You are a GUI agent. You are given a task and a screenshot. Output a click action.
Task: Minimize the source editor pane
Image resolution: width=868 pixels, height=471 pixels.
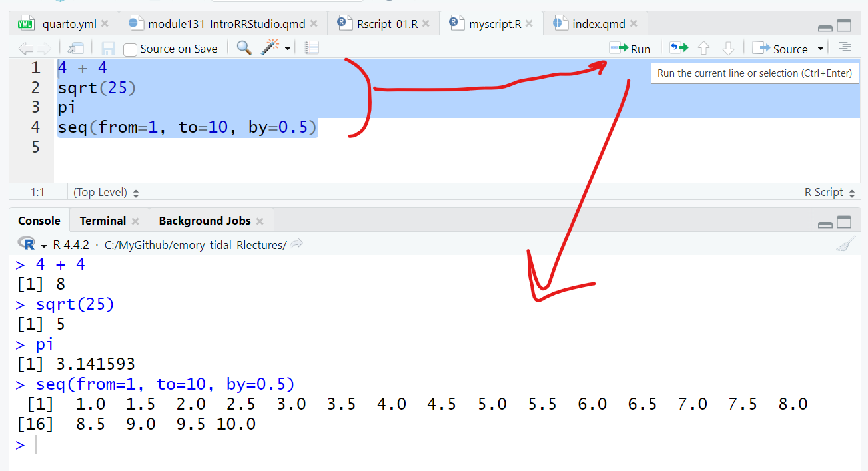pos(825,27)
